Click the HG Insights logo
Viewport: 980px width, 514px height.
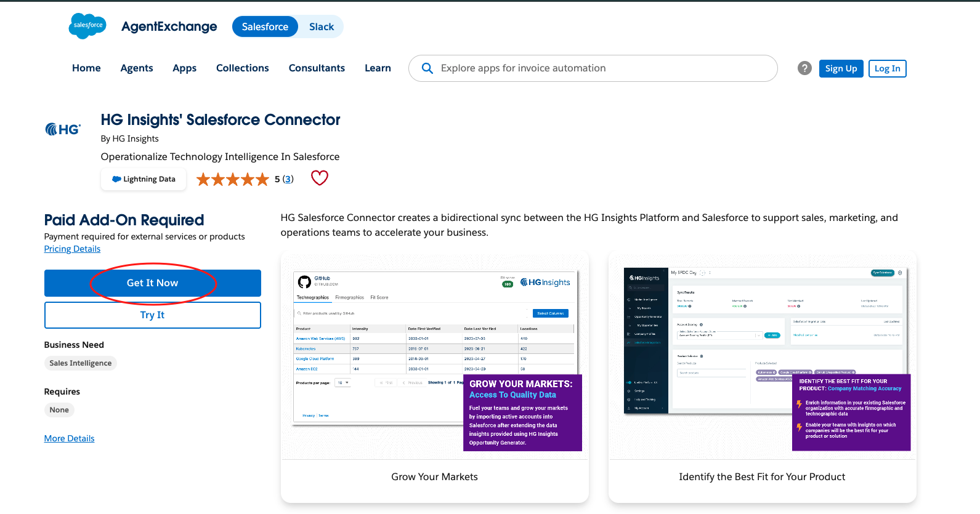63,129
